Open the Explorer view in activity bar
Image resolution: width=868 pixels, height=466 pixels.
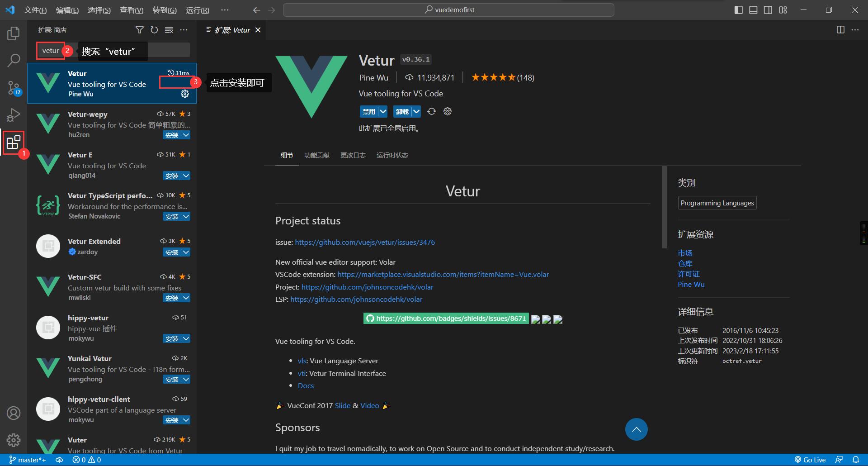14,33
